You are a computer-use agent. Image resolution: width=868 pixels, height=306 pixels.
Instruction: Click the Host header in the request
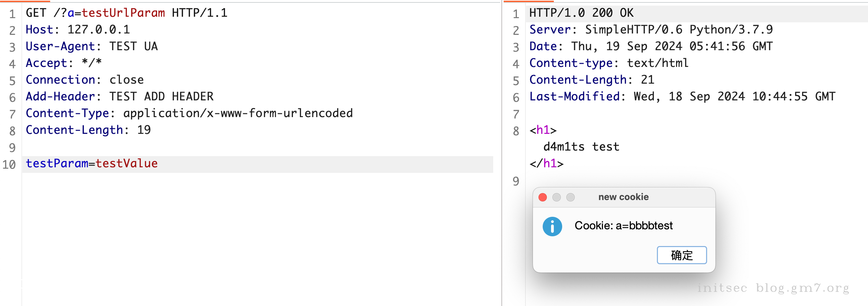pyautogui.click(x=78, y=30)
